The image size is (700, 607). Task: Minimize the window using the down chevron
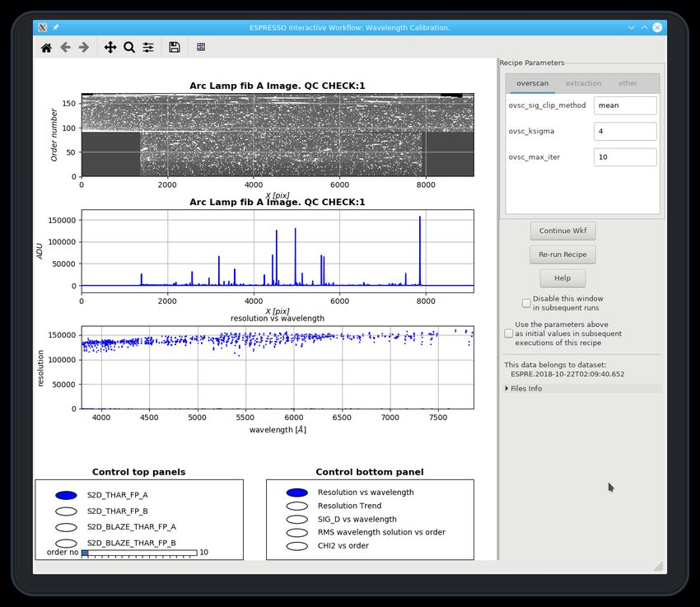click(x=632, y=28)
